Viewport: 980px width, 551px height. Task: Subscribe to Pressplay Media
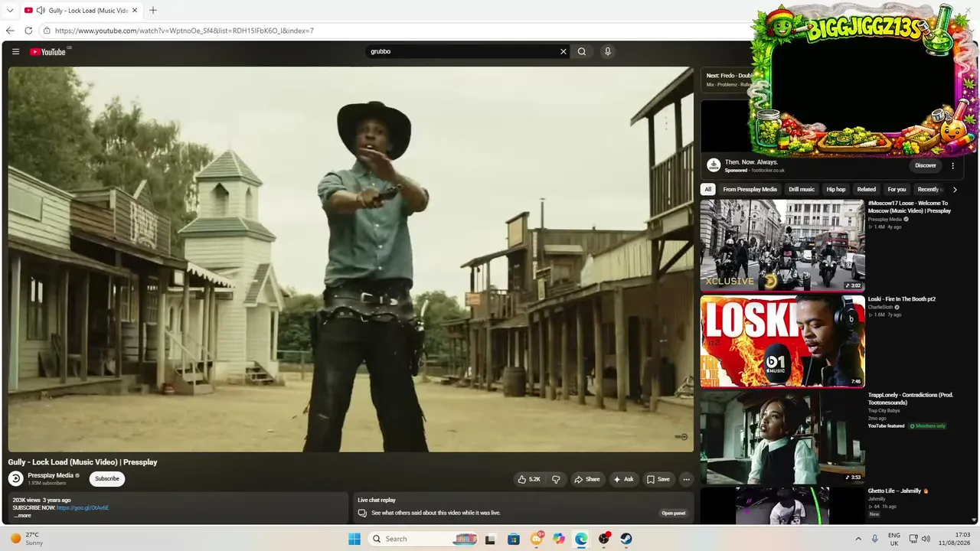pos(107,479)
